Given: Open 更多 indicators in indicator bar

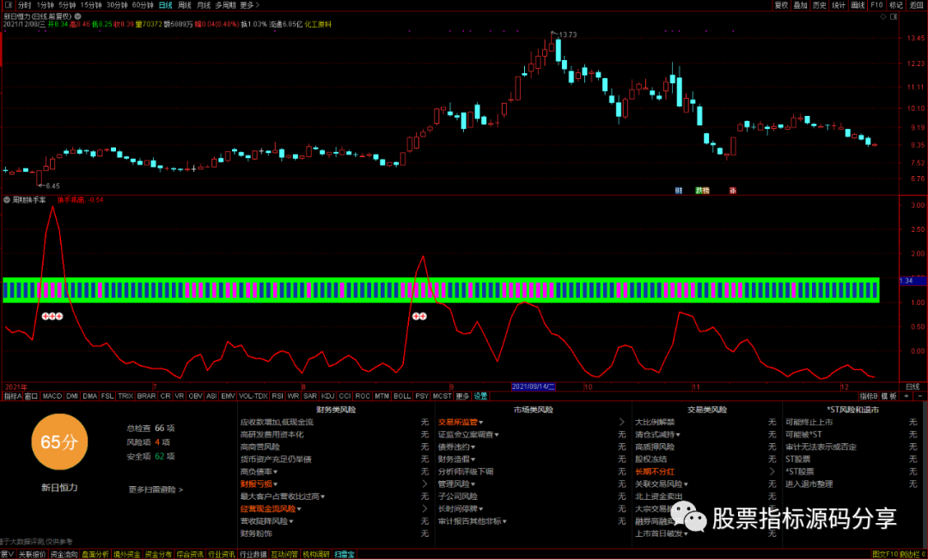Looking at the screenshot, I should pos(462,396).
